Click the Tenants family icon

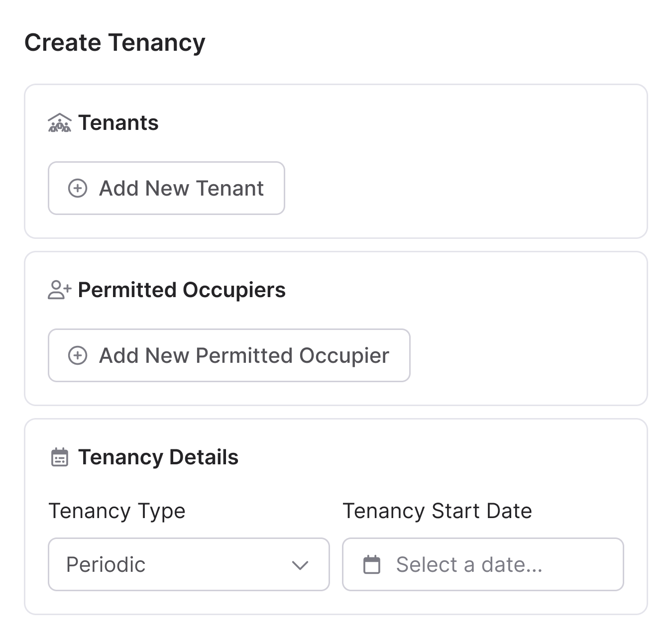tap(60, 122)
